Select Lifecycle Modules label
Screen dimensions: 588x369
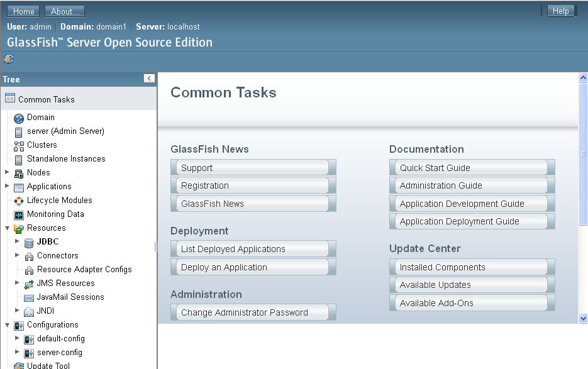coord(60,201)
